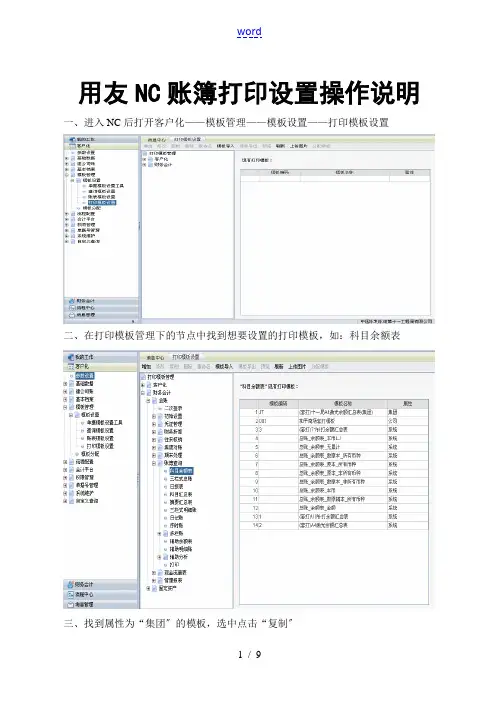Select table row 2 with 公司 attribute
This screenshot has height=708, width=502.
334,421
